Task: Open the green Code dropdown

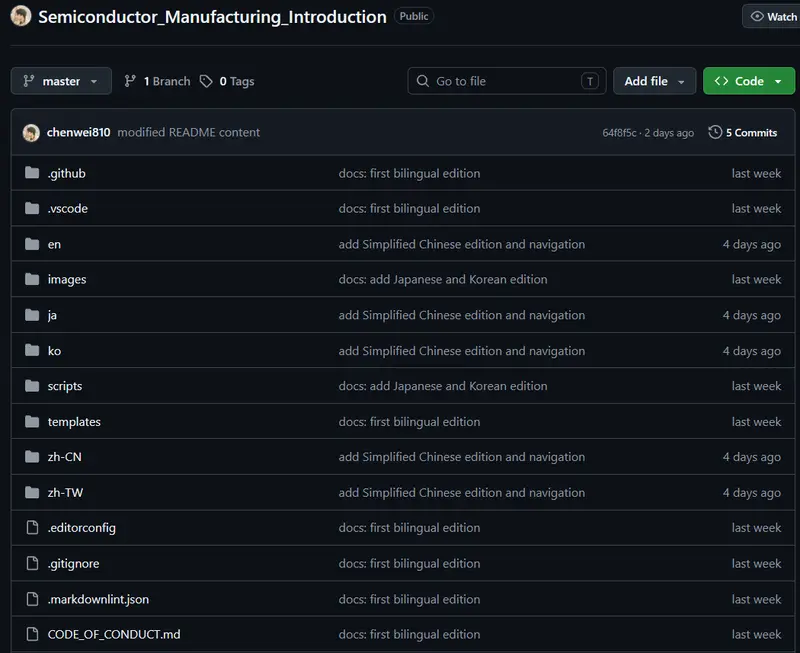Action: click(x=748, y=81)
